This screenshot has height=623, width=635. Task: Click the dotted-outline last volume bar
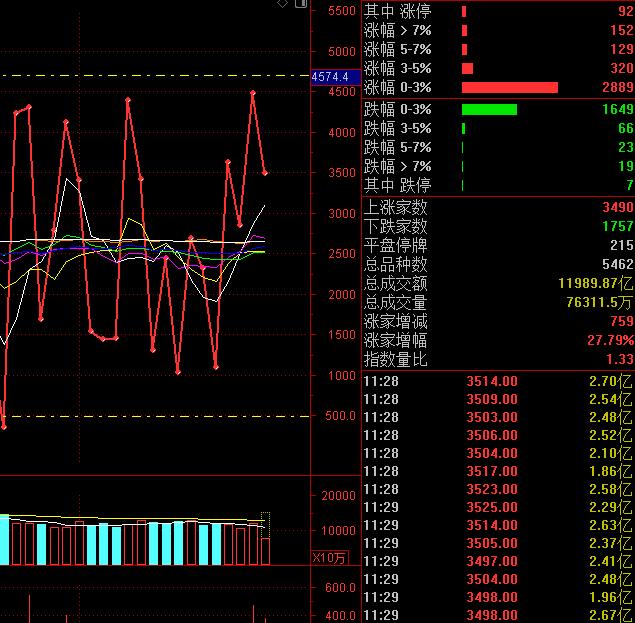[x=265, y=538]
